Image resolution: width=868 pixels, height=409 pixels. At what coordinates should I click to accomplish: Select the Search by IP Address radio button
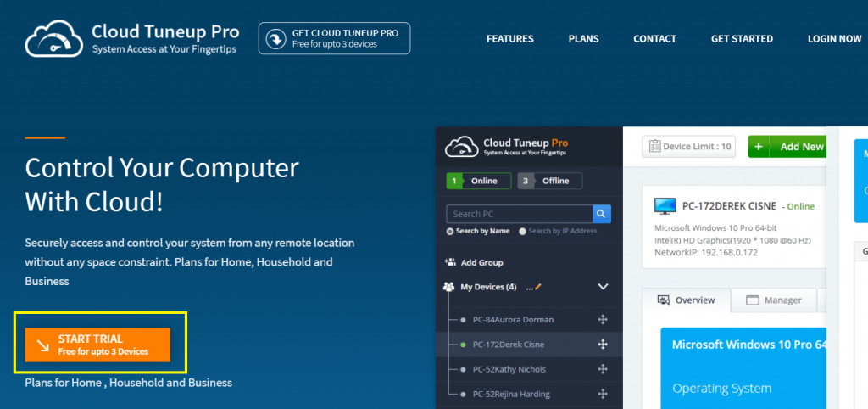[522, 231]
